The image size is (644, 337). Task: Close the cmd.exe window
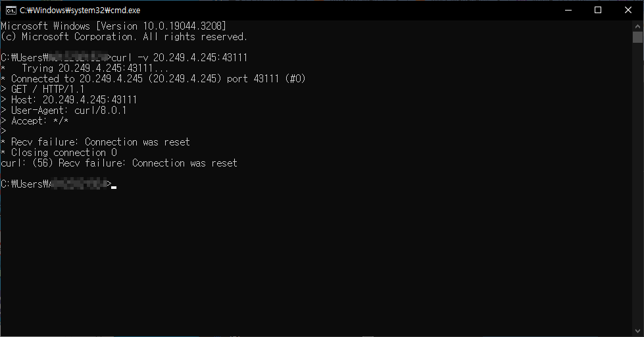point(628,11)
